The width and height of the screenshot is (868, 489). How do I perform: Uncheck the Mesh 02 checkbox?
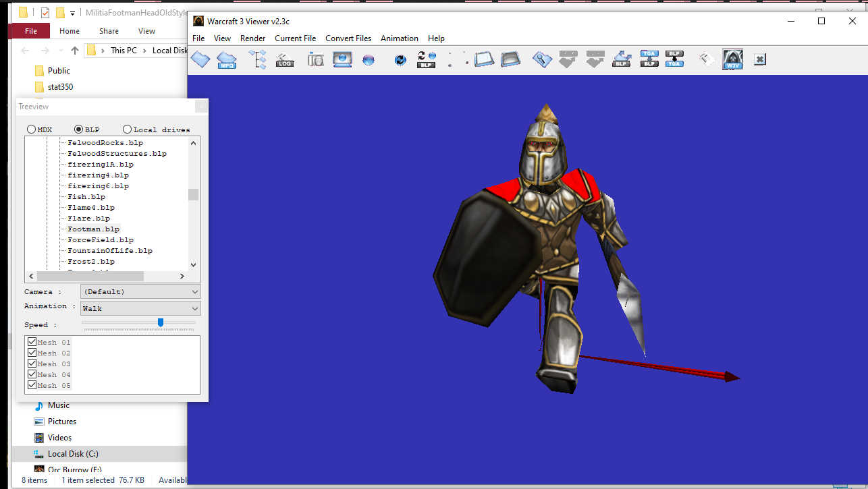click(x=32, y=353)
